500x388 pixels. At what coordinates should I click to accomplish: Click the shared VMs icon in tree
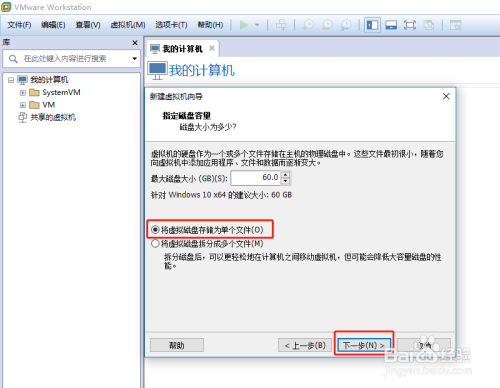23,117
